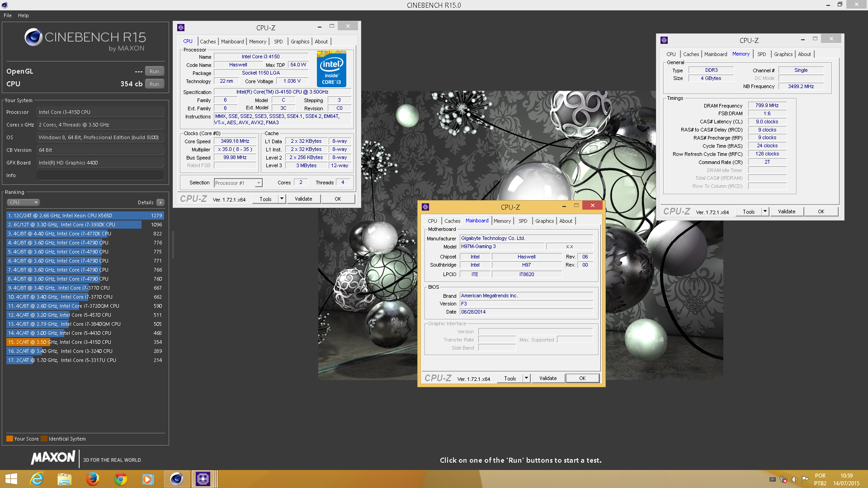This screenshot has height=488, width=868.
Task: Click the CPU-Z title icon in the Mainboard window
Action: (425, 207)
